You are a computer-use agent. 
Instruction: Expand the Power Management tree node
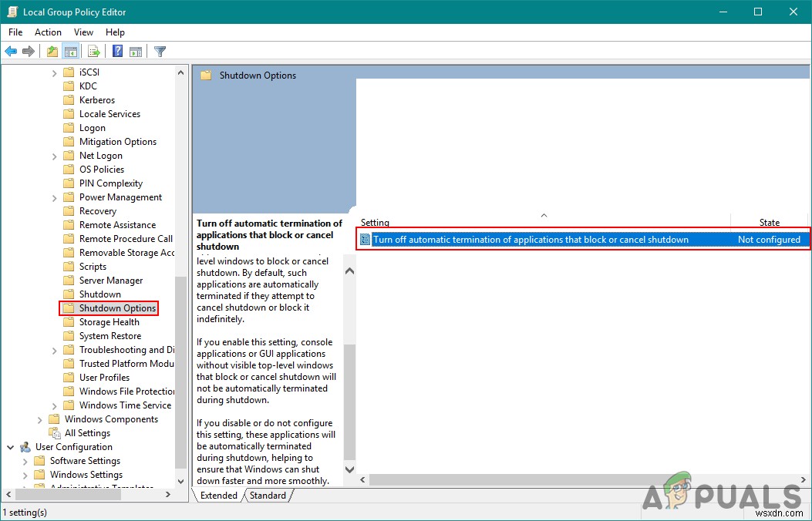(x=55, y=197)
